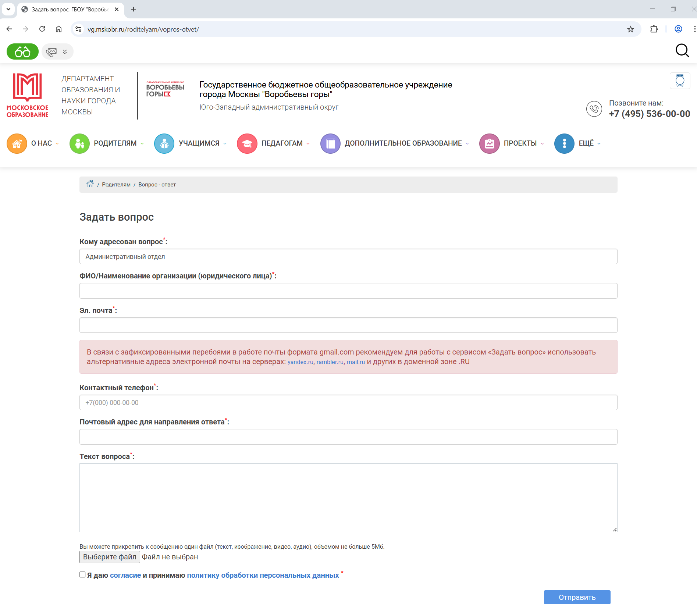The width and height of the screenshot is (697, 616).
Task: Click the orange house О НАС icon
Action: [17, 143]
